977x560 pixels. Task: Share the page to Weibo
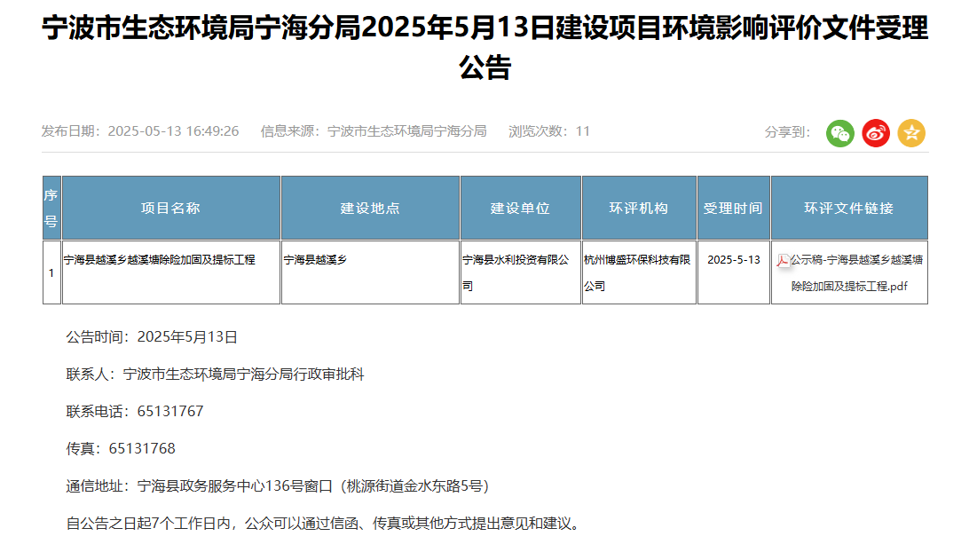point(876,133)
